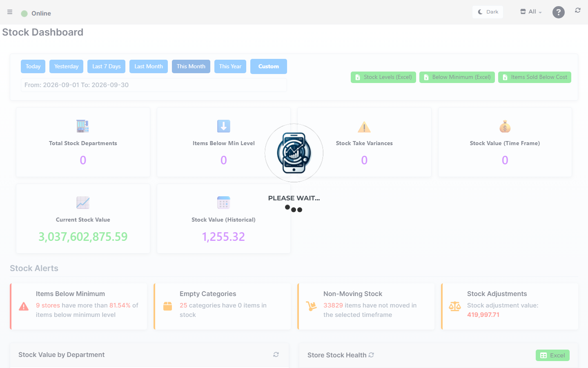Select the Last Month filter
The width and height of the screenshot is (588, 368).
[149, 66]
